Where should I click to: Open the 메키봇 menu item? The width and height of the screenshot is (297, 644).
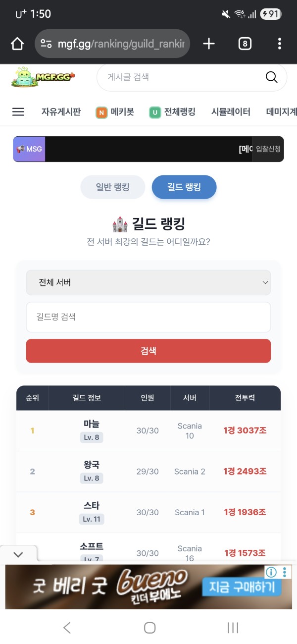(115, 112)
